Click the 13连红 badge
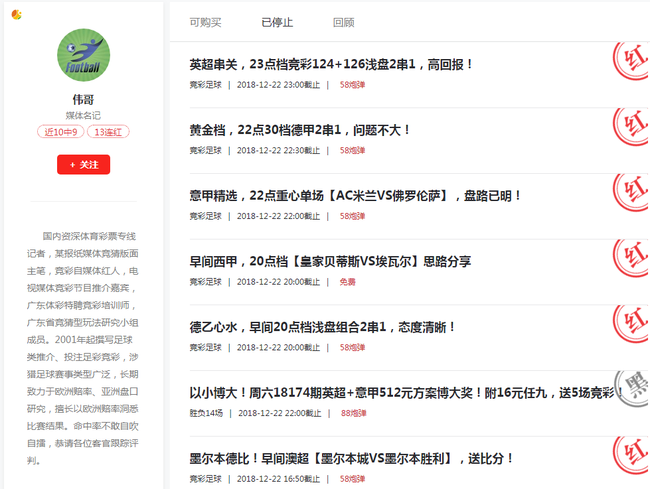 click(x=108, y=132)
